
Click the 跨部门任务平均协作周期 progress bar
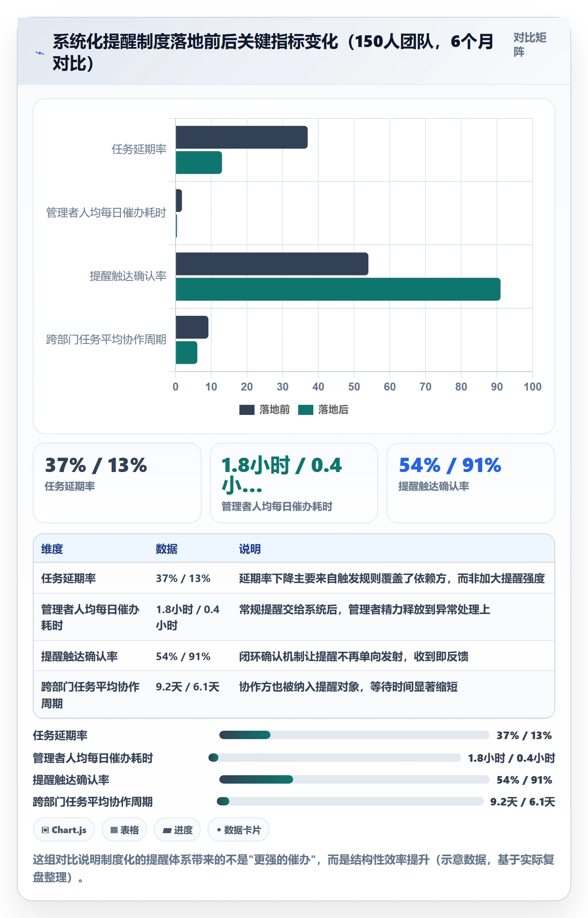tap(350, 801)
